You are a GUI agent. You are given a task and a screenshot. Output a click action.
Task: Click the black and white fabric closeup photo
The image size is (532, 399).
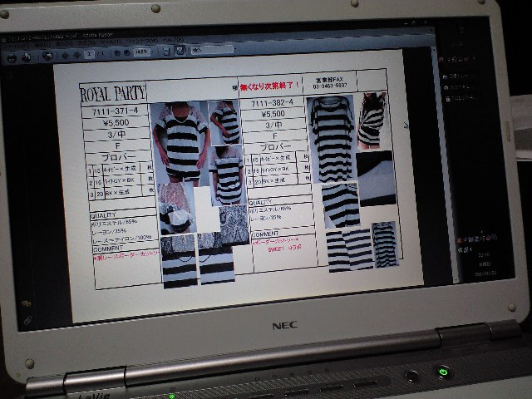tap(377, 178)
